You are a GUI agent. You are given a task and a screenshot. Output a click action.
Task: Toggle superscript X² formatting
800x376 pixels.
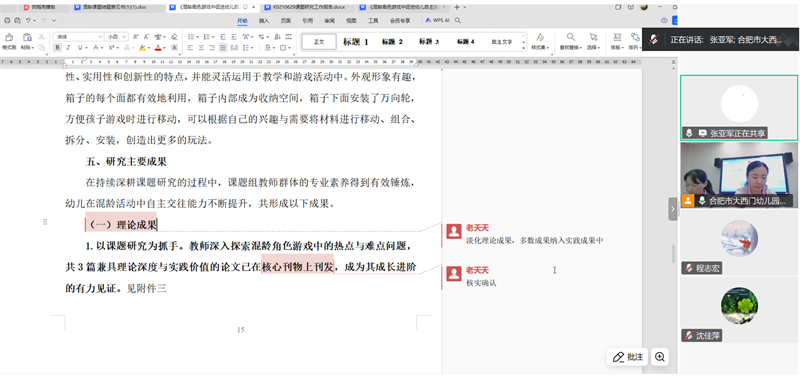point(111,47)
